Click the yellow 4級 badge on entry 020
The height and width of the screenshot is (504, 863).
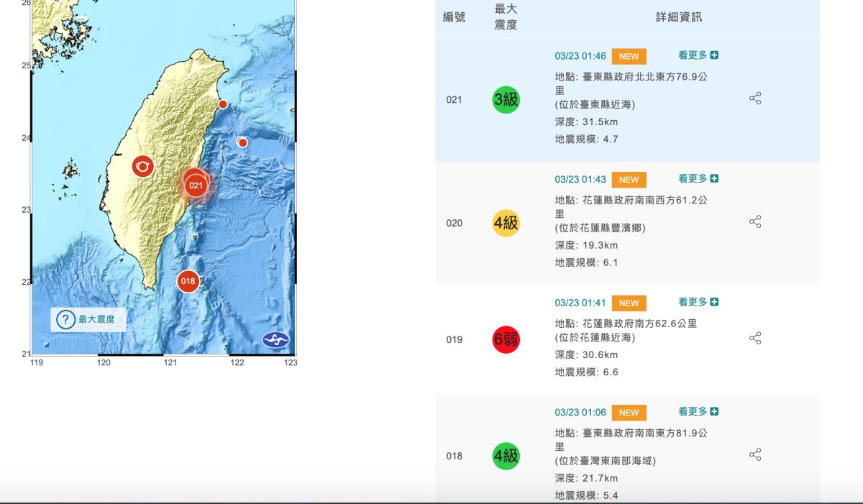point(506,223)
